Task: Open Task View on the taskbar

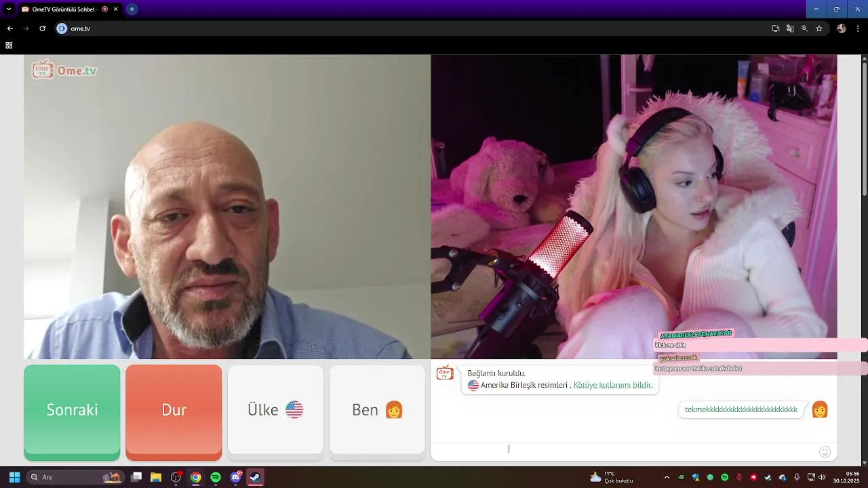Action: pos(136,477)
